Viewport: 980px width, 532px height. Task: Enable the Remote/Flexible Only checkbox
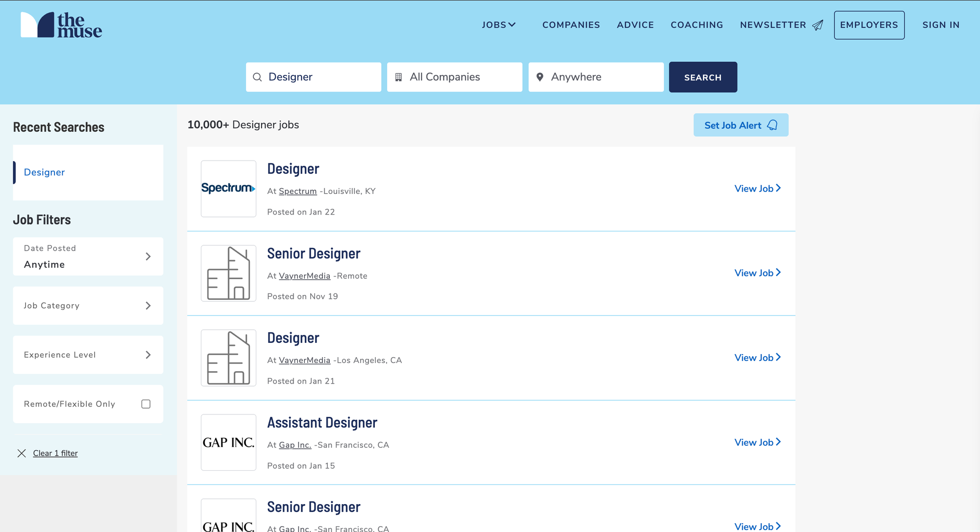146,404
